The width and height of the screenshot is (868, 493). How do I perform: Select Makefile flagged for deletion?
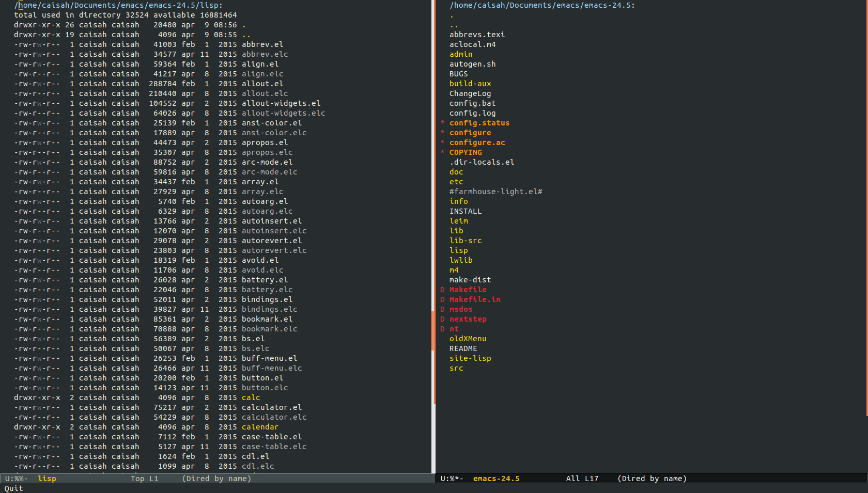coord(468,290)
